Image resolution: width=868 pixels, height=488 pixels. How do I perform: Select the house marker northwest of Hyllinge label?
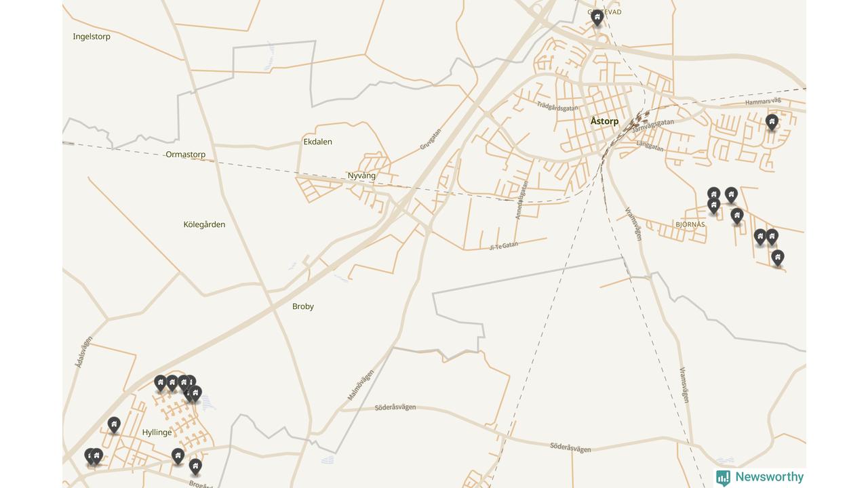point(114,426)
